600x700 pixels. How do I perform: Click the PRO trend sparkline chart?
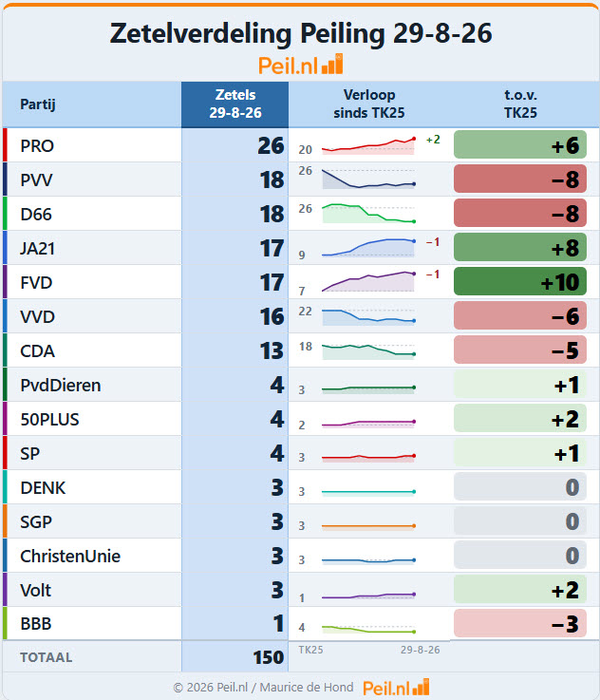[368, 146]
